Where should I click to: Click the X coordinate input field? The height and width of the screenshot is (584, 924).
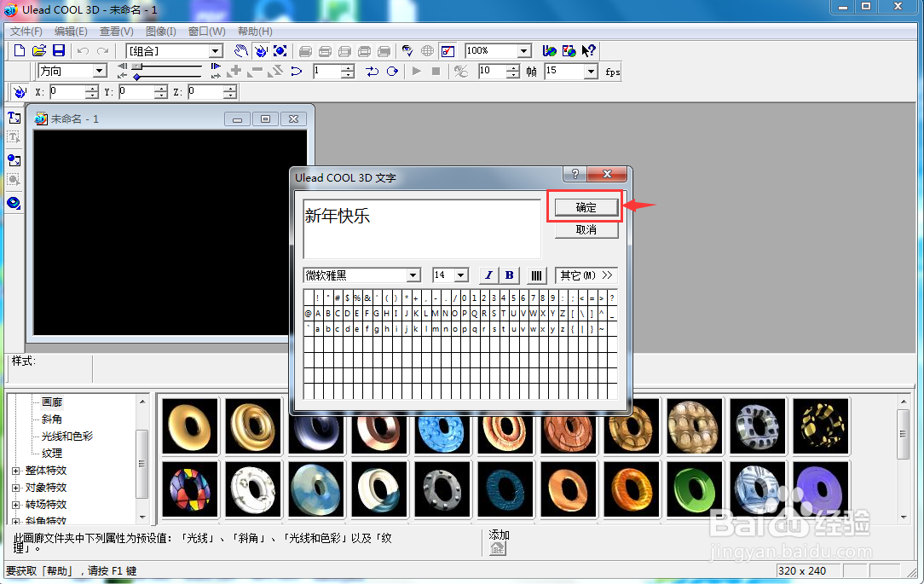coord(68,92)
